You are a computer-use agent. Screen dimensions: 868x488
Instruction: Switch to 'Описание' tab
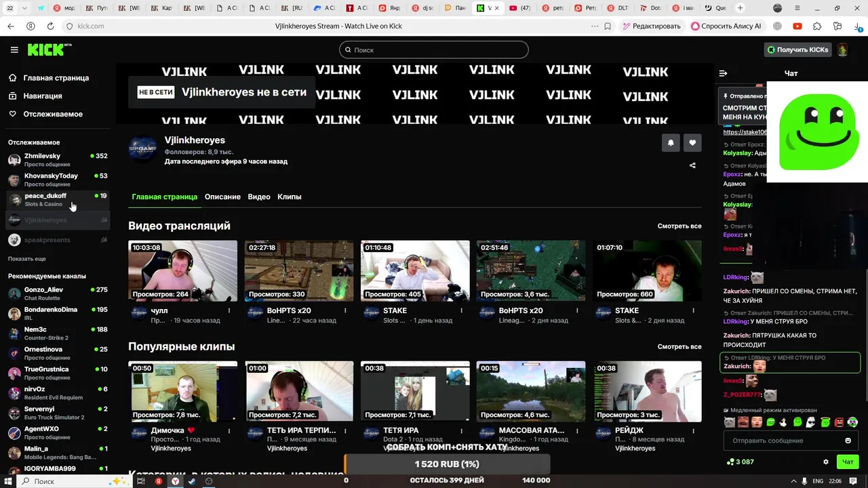tap(222, 197)
